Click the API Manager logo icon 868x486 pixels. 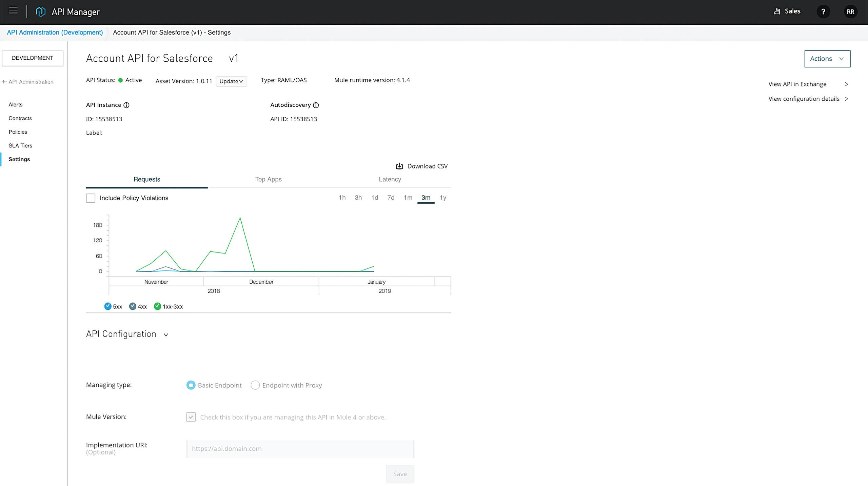(40, 12)
